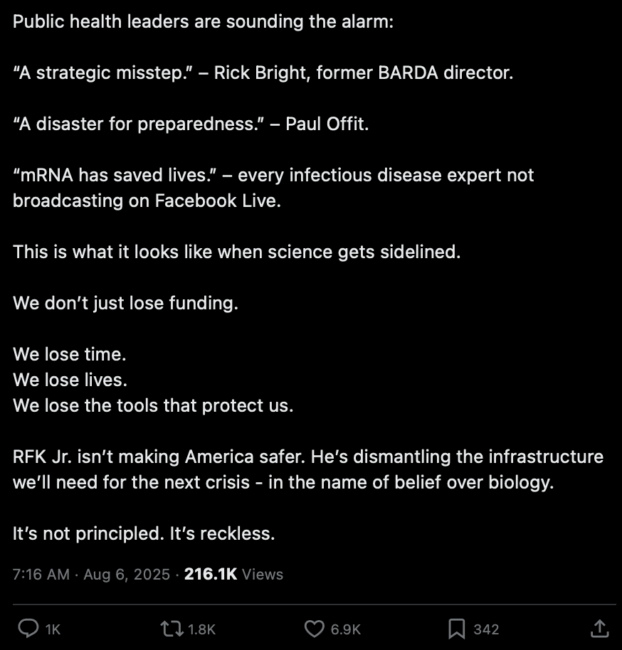Like the post with the heart icon

pyautogui.click(x=314, y=629)
